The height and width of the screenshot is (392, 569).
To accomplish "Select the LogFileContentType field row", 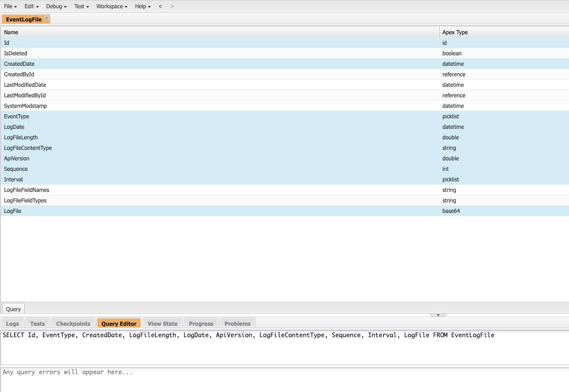I will [x=284, y=148].
